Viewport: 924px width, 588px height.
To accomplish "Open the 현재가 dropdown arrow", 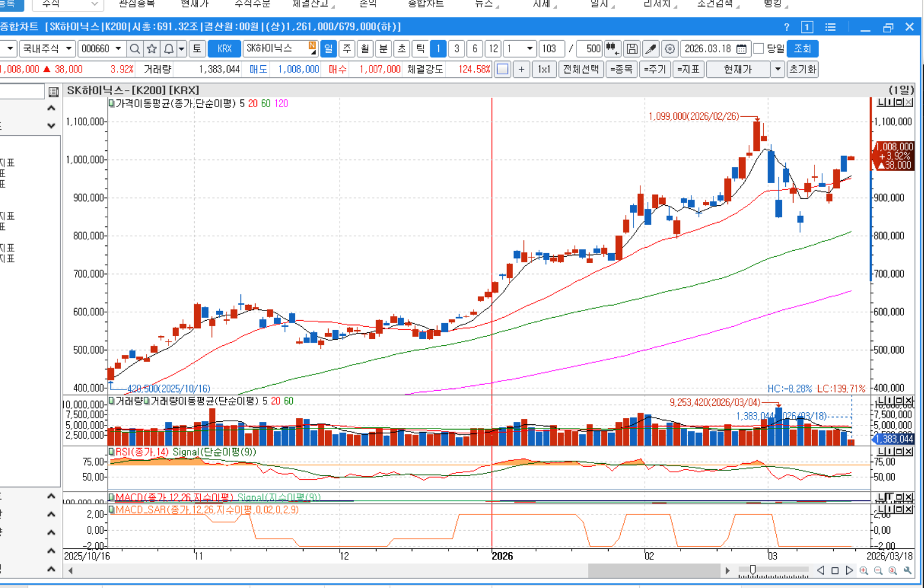I will (777, 69).
